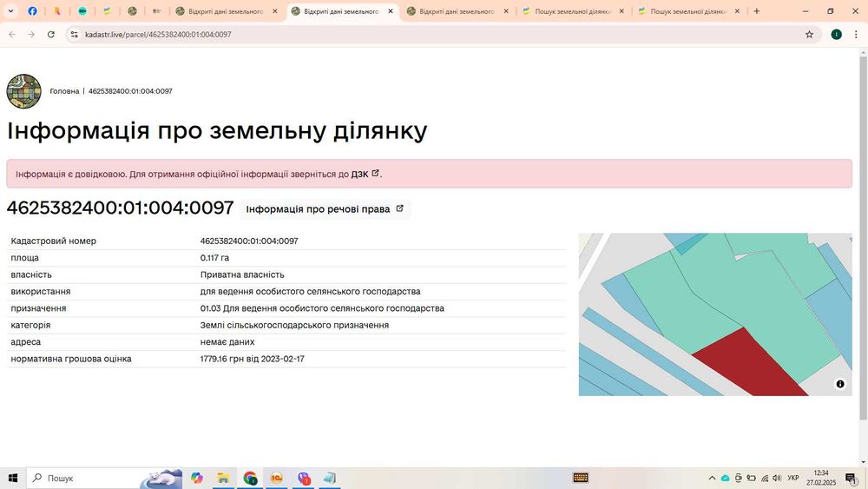Screen dimensions: 868x489
Task: Switch input language 'УКР'
Action: point(793,478)
